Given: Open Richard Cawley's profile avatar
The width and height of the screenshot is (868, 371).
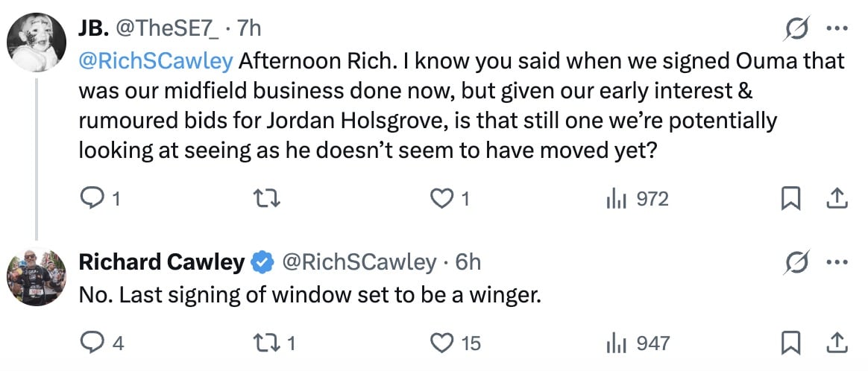Looking at the screenshot, I should (37, 276).
